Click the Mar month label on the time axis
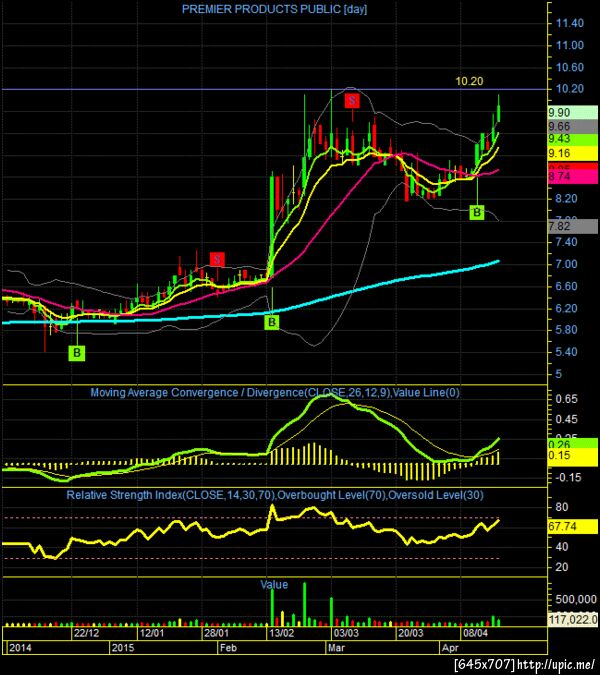This screenshot has height=675, width=600. [336, 648]
